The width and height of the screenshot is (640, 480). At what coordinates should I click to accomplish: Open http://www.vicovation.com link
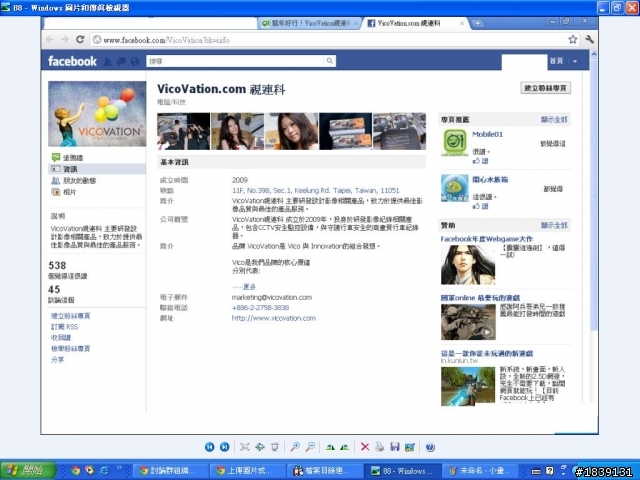[x=274, y=318]
